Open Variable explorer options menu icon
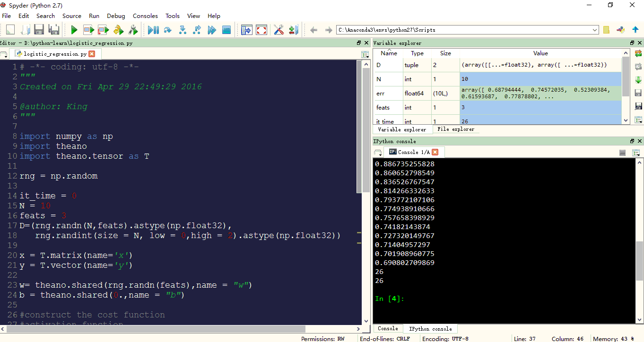 click(638, 120)
